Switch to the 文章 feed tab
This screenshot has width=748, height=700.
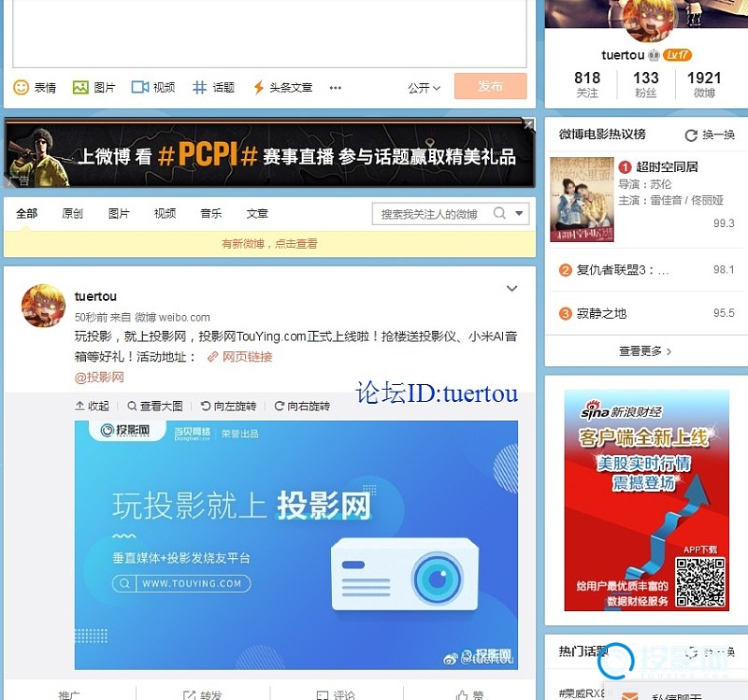(x=257, y=214)
